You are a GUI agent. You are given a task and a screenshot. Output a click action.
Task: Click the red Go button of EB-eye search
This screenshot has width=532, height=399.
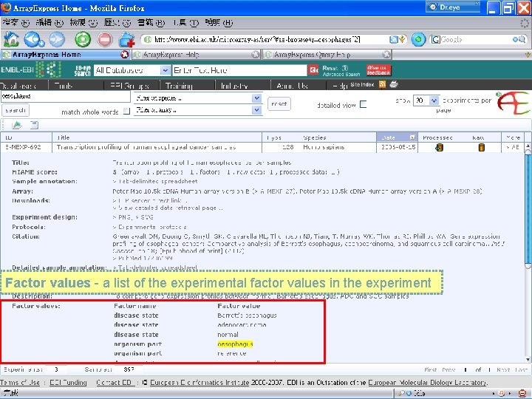[x=313, y=70]
